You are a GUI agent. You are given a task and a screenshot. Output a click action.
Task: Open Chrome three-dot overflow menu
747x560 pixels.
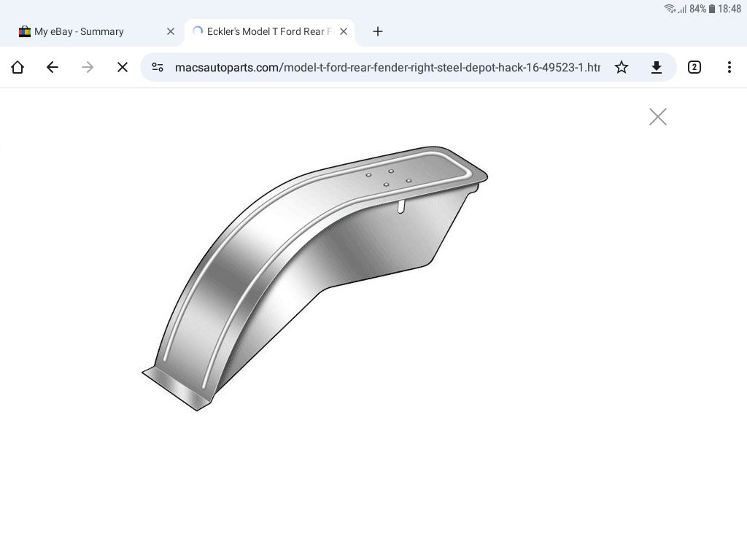click(x=729, y=67)
